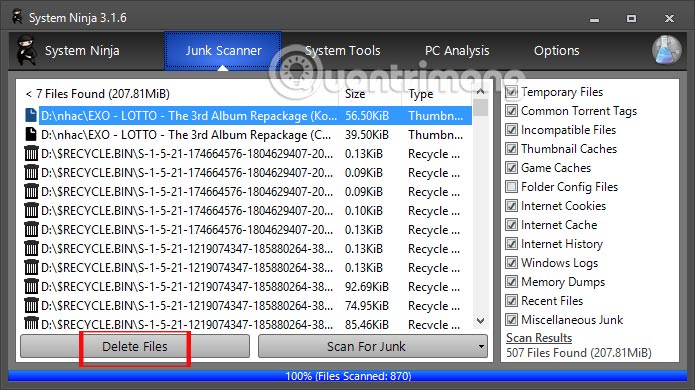
Task: Toggle the Recent Files checkbox
Action: pyautogui.click(x=511, y=301)
